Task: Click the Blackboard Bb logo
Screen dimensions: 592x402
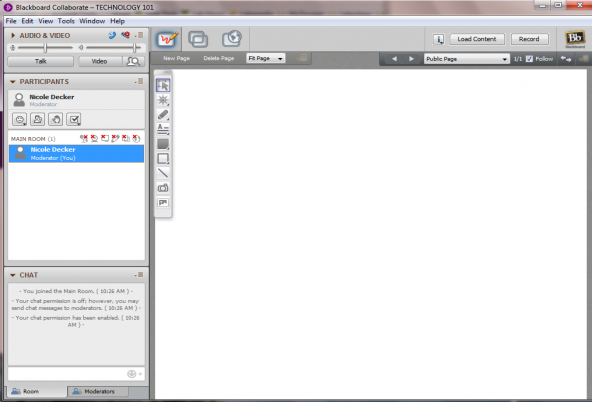Action: pos(575,39)
